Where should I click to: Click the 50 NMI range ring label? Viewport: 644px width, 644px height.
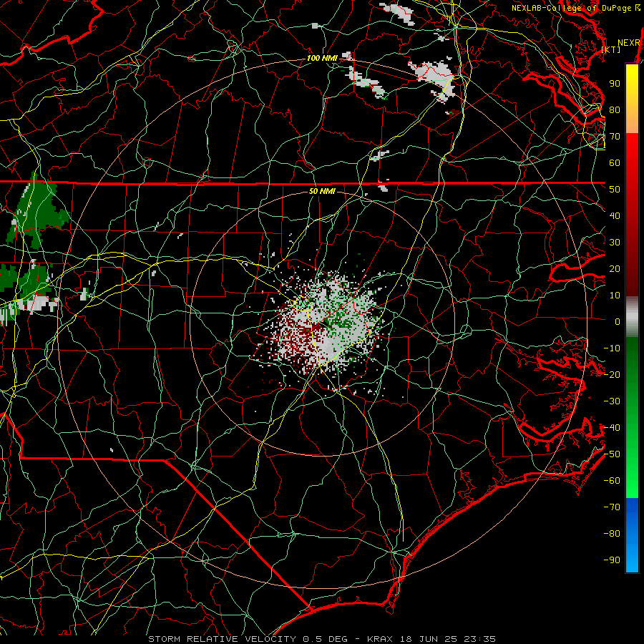coord(321,191)
